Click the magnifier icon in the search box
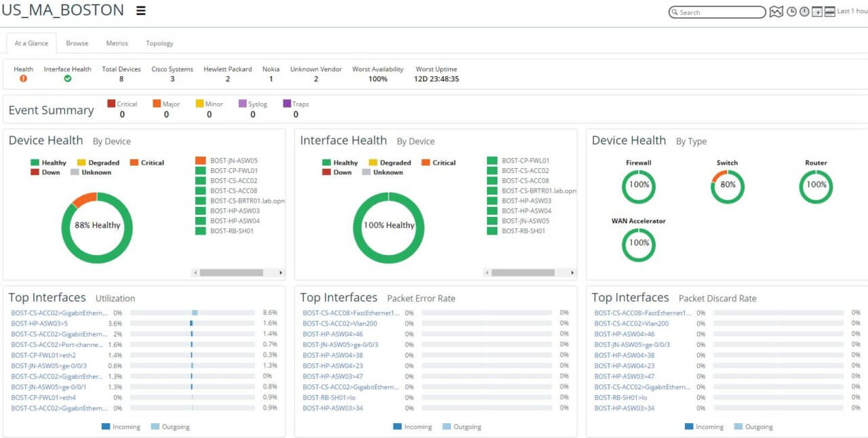This screenshot has height=438, width=868. (674, 12)
